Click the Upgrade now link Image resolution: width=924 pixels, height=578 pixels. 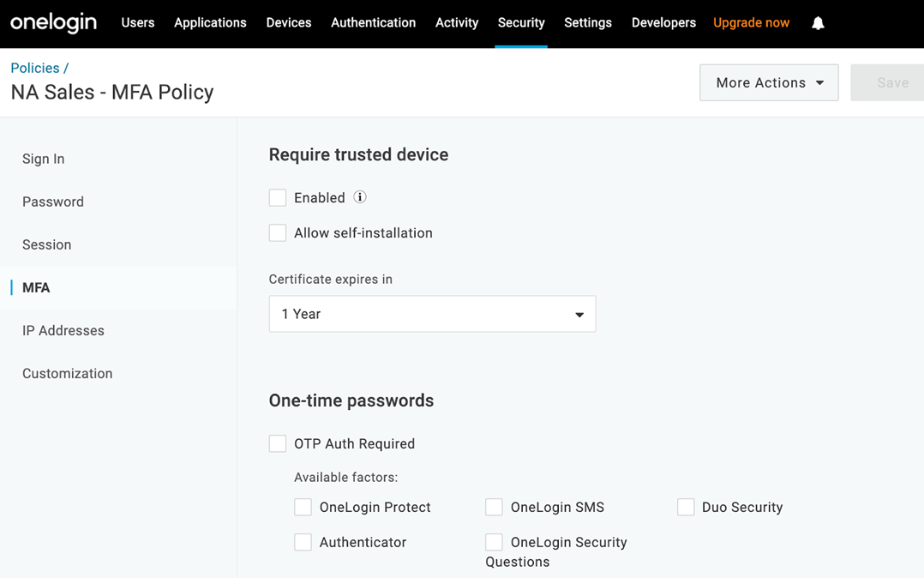752,22
